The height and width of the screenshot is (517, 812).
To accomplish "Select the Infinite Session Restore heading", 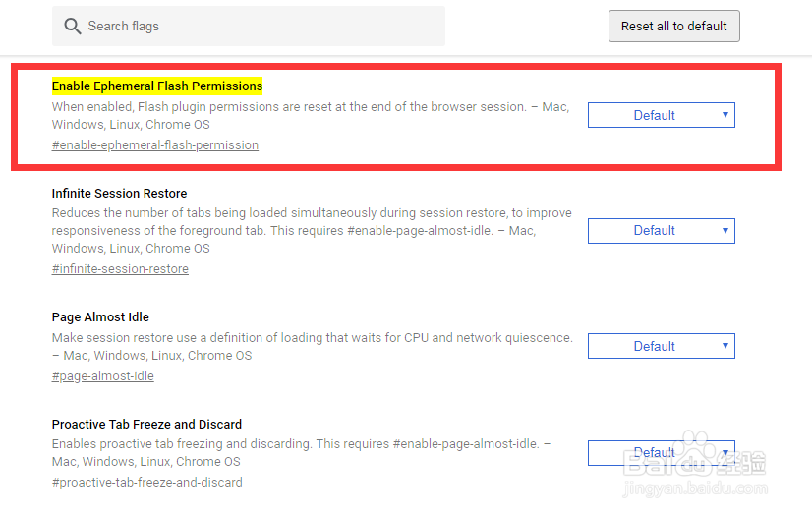I will 119,193.
